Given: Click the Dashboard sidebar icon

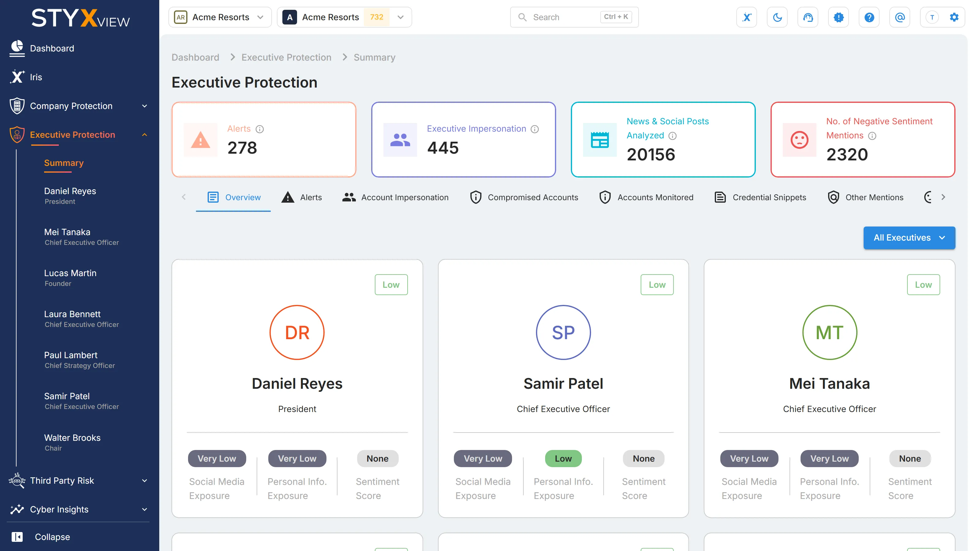Looking at the screenshot, I should pos(17,48).
